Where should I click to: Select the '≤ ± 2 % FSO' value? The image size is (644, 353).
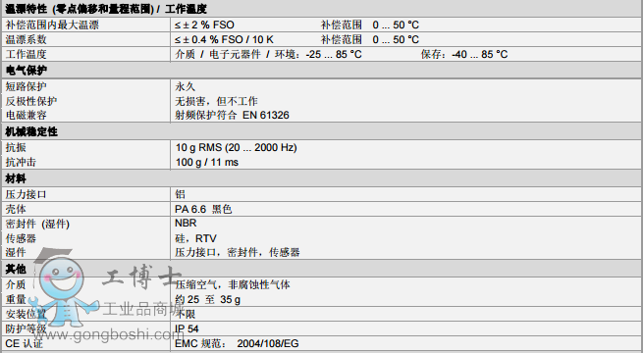pyautogui.click(x=204, y=25)
